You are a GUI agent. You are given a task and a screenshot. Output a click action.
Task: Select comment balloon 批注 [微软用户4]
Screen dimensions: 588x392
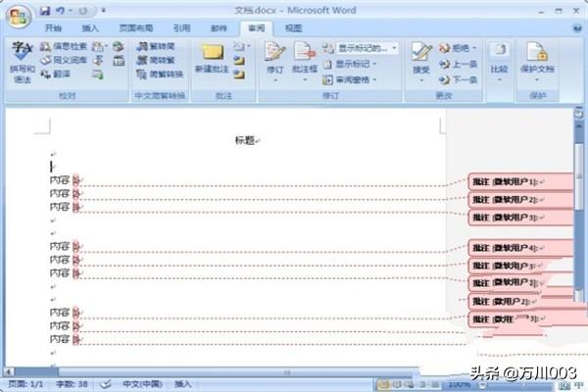520,248
